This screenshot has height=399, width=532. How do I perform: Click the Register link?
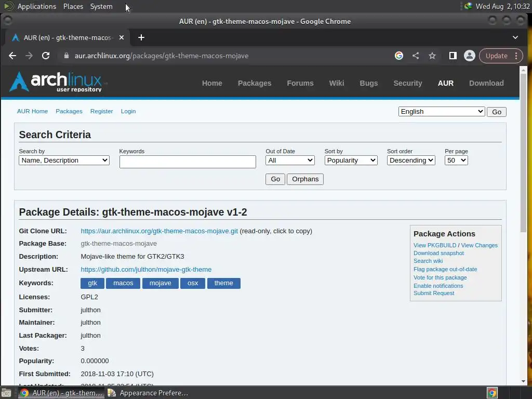pyautogui.click(x=101, y=111)
